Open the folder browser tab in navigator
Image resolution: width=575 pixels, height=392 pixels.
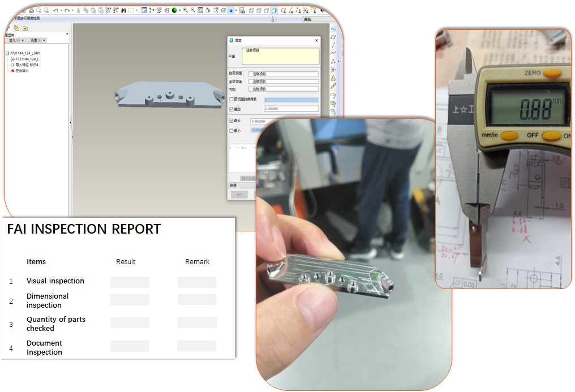25,28
